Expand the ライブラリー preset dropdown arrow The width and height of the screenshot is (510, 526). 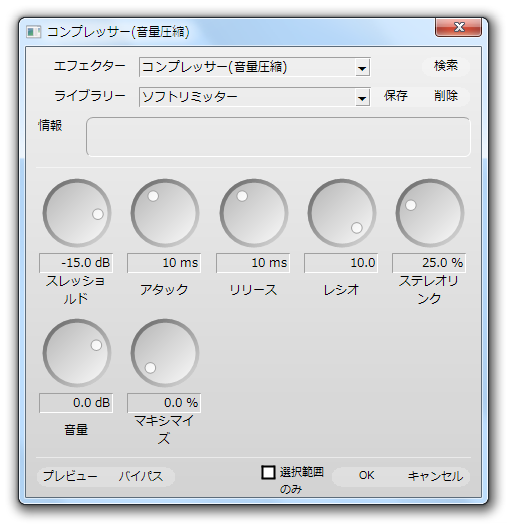(x=362, y=97)
